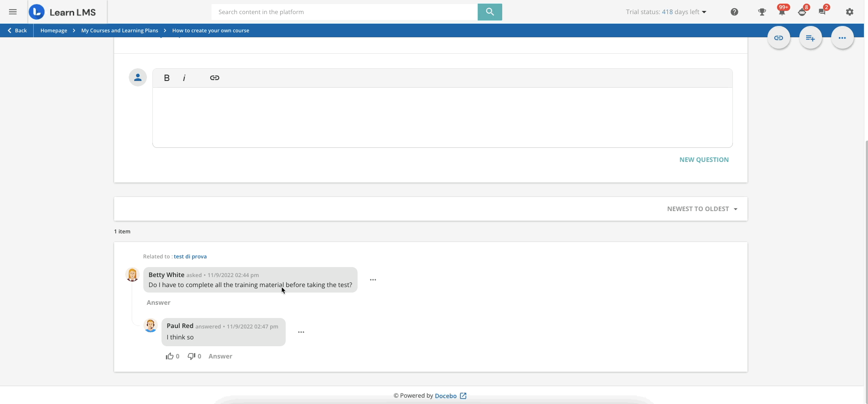This screenshot has width=868, height=404.
Task: Open options menu for Betty White's question
Action: 373,280
